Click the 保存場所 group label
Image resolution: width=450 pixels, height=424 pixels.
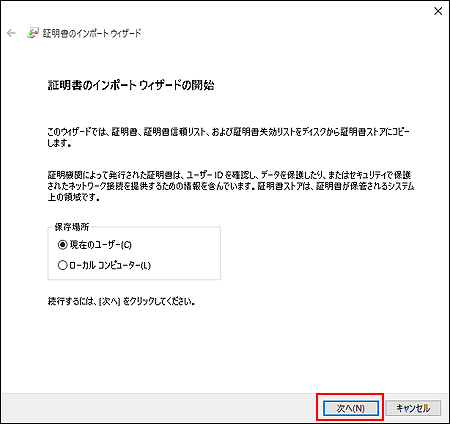[x=72, y=227]
